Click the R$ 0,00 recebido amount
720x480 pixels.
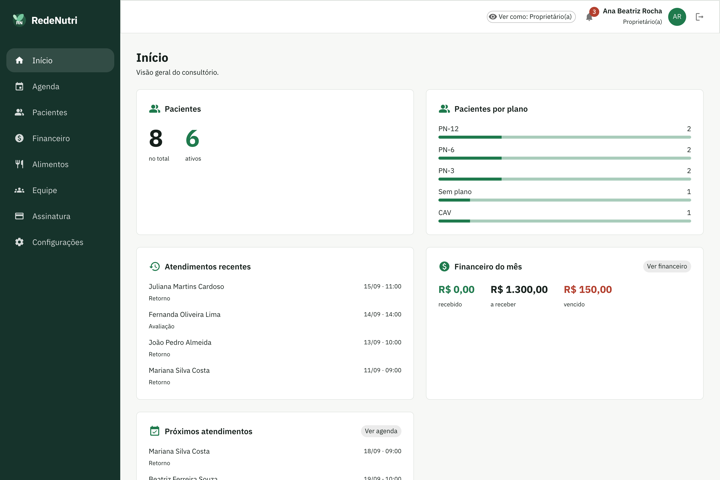456,289
